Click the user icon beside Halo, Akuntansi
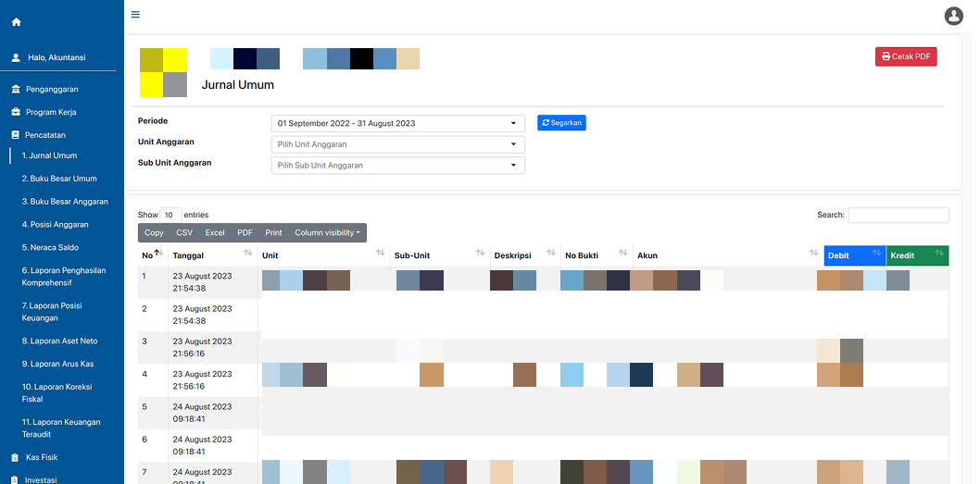 click(x=17, y=57)
